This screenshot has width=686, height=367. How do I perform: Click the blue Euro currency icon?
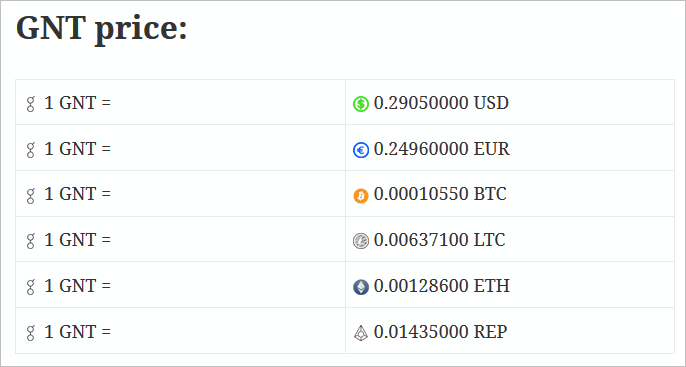[x=361, y=150]
